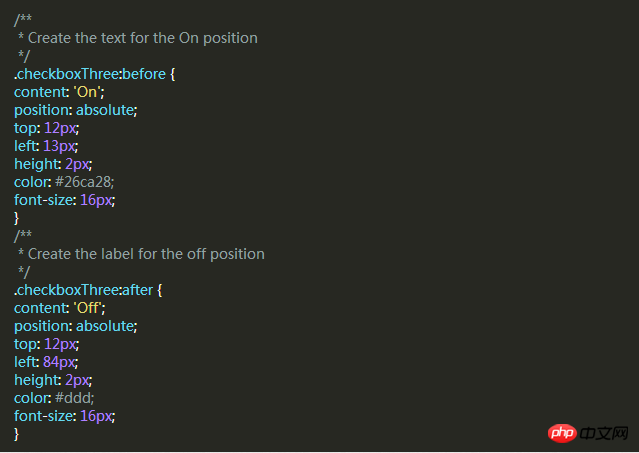Click the closing brace of the :before rule
The height and width of the screenshot is (453, 639).
pos(16,218)
